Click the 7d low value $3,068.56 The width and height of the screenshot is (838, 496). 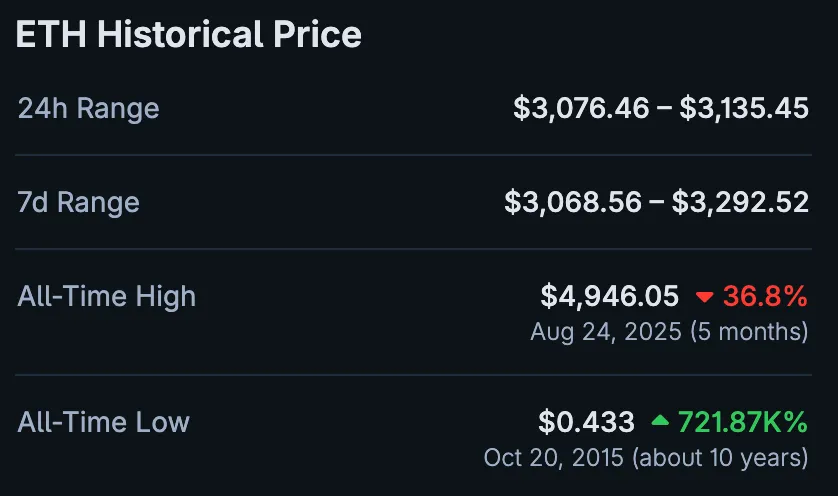(x=573, y=202)
